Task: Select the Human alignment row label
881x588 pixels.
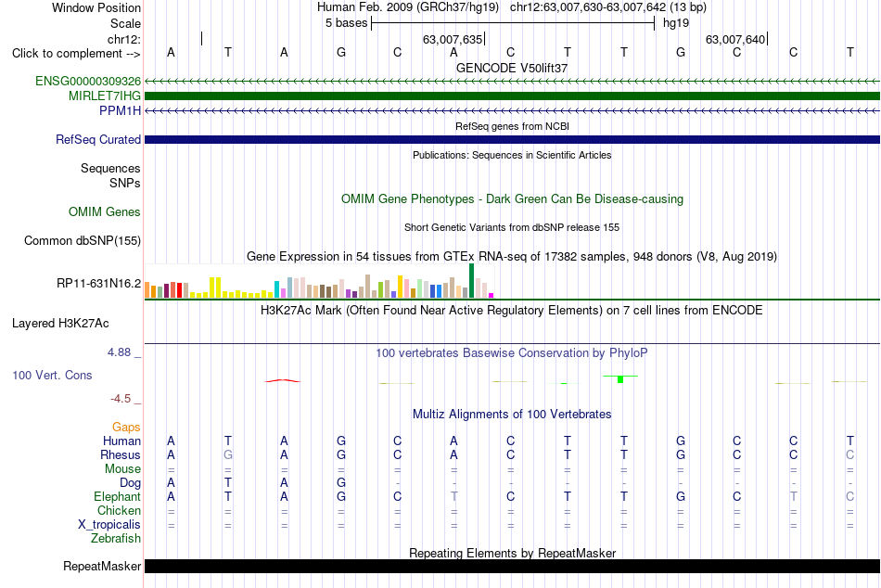Action: coord(121,441)
